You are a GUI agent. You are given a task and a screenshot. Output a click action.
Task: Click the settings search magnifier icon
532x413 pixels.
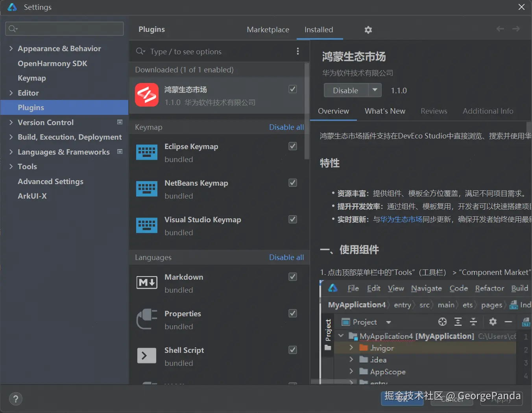click(x=13, y=29)
